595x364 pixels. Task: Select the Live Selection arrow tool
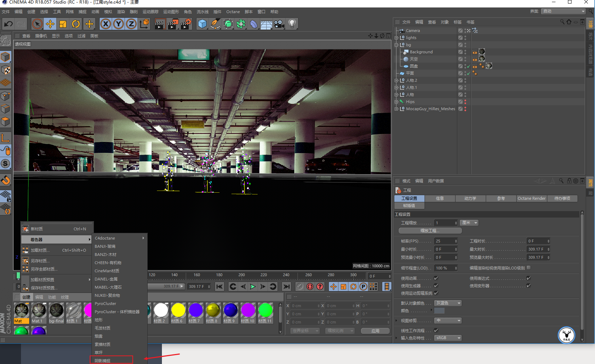click(37, 24)
